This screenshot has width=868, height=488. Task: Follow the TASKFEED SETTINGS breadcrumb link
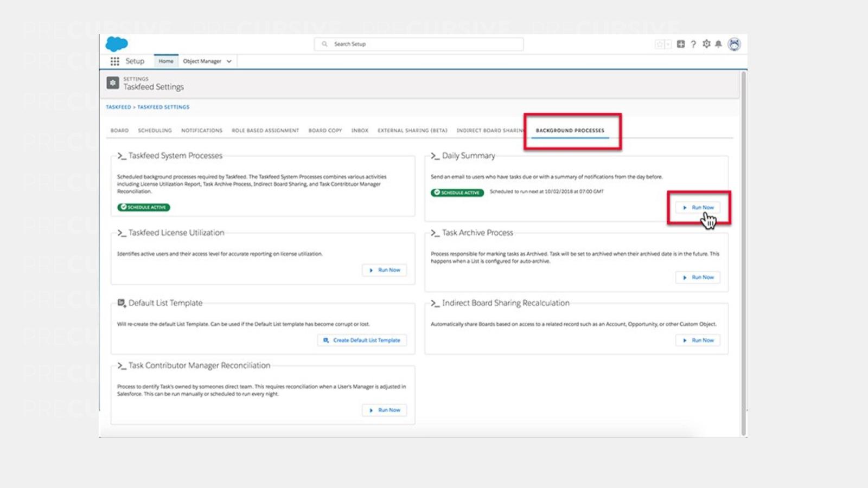point(163,107)
